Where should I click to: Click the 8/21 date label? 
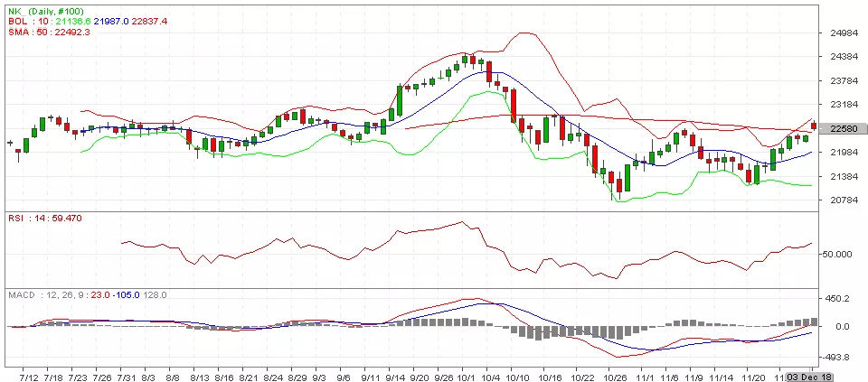250,377
